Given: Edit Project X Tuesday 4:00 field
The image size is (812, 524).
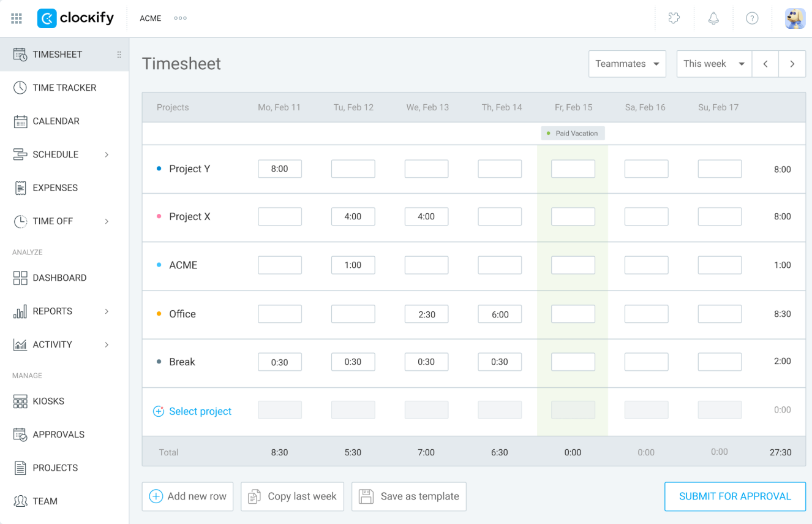Looking at the screenshot, I should click(353, 216).
